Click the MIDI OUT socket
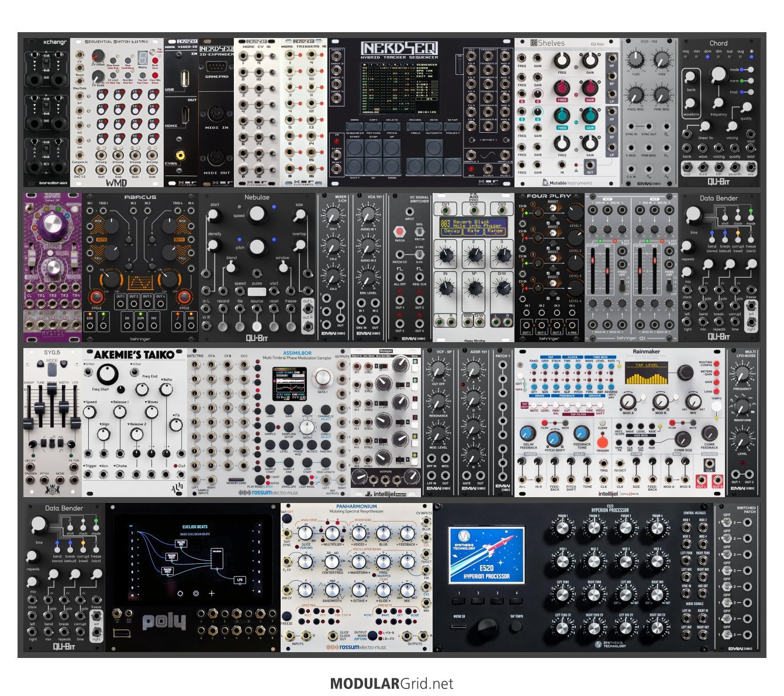Screen dimensions: 784x696 [216, 158]
